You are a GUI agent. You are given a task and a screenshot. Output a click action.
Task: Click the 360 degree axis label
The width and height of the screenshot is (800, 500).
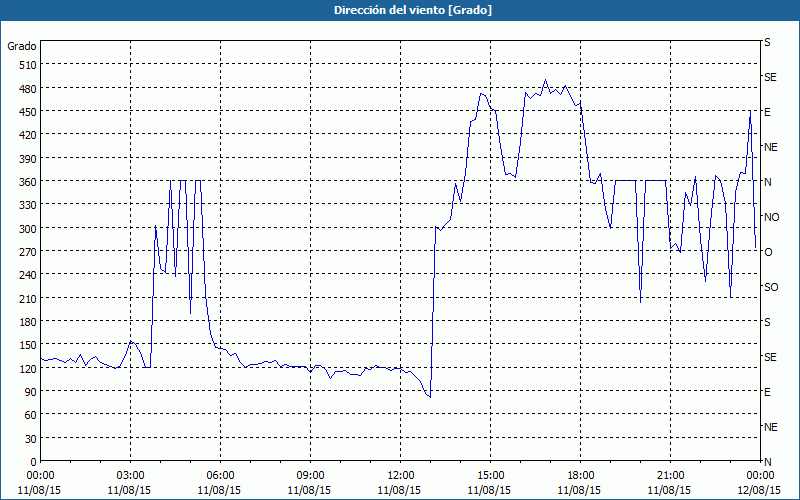[x=29, y=182]
